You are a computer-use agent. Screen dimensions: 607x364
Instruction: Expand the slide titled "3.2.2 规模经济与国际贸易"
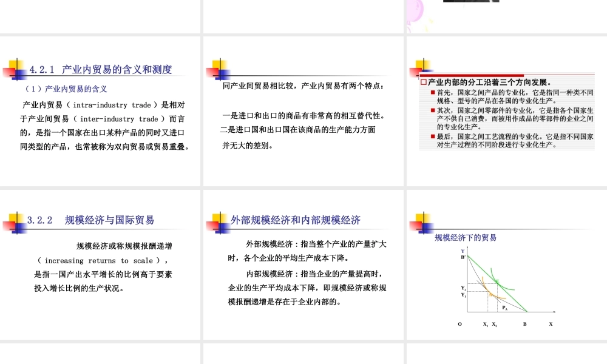91,220
